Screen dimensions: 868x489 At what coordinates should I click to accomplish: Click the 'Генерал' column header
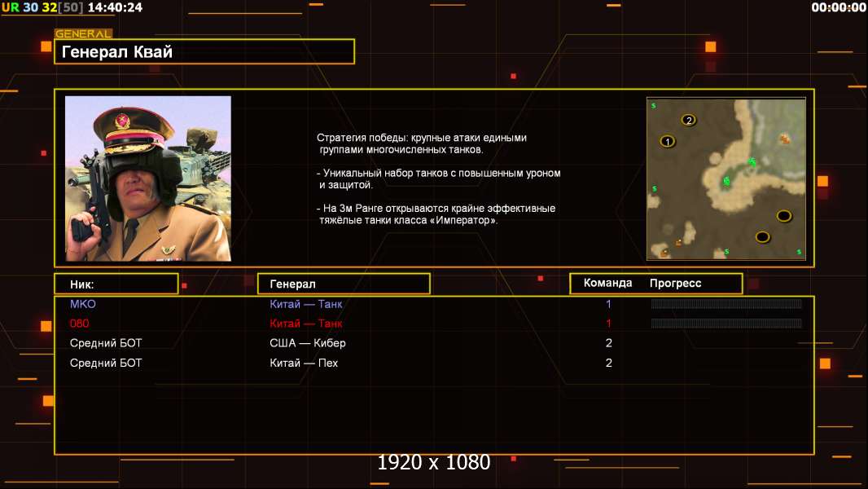point(344,284)
